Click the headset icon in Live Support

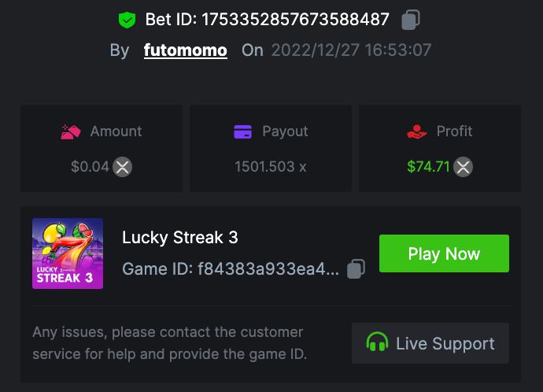click(x=378, y=343)
